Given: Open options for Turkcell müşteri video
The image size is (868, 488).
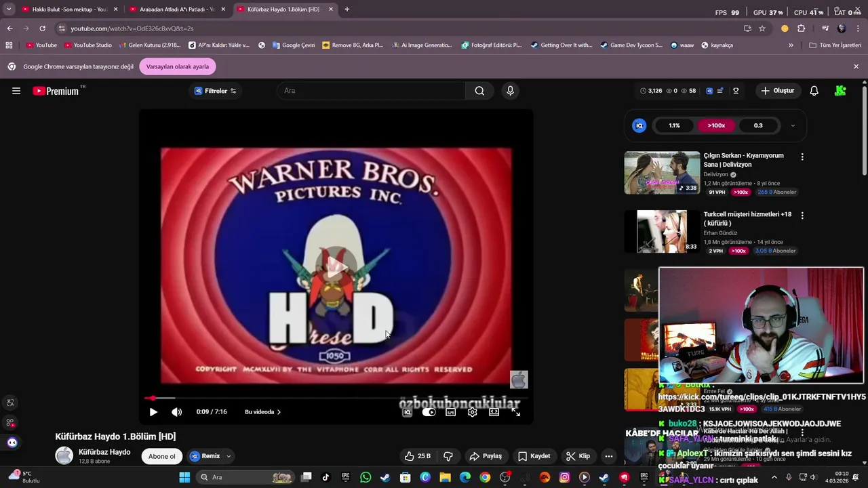Looking at the screenshot, I should [x=802, y=216].
